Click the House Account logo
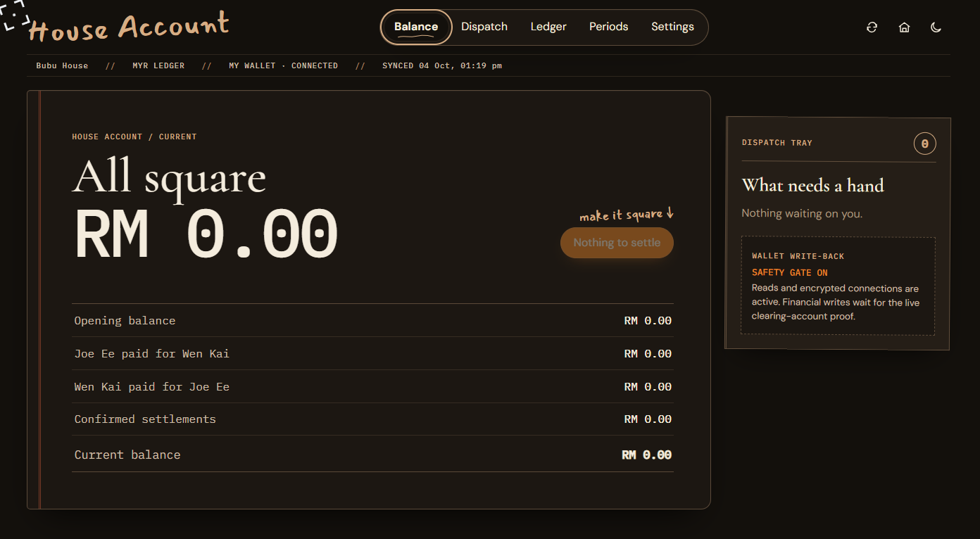This screenshot has width=980, height=539. 129,27
